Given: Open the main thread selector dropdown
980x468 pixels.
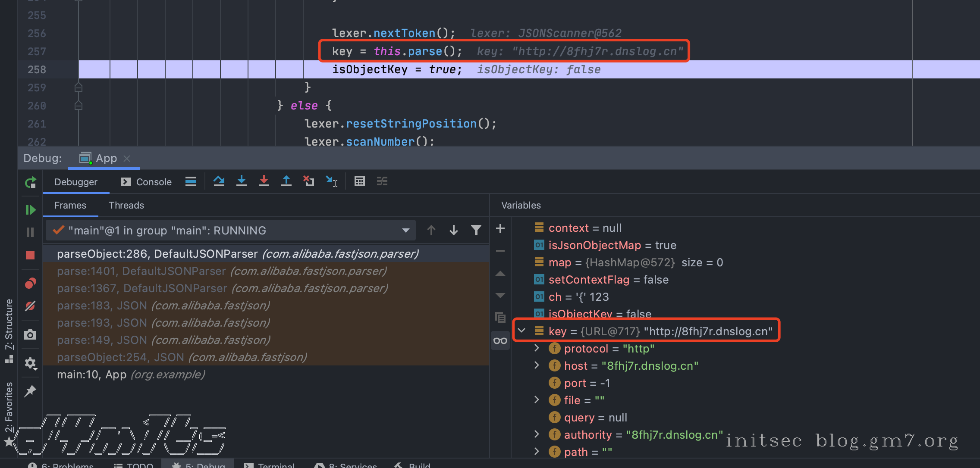Looking at the screenshot, I should [405, 231].
